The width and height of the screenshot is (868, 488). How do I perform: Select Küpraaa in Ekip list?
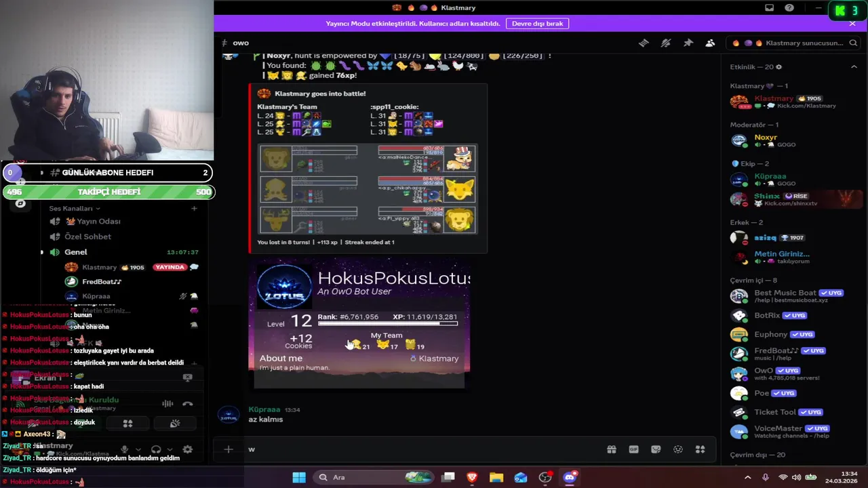(x=793, y=180)
